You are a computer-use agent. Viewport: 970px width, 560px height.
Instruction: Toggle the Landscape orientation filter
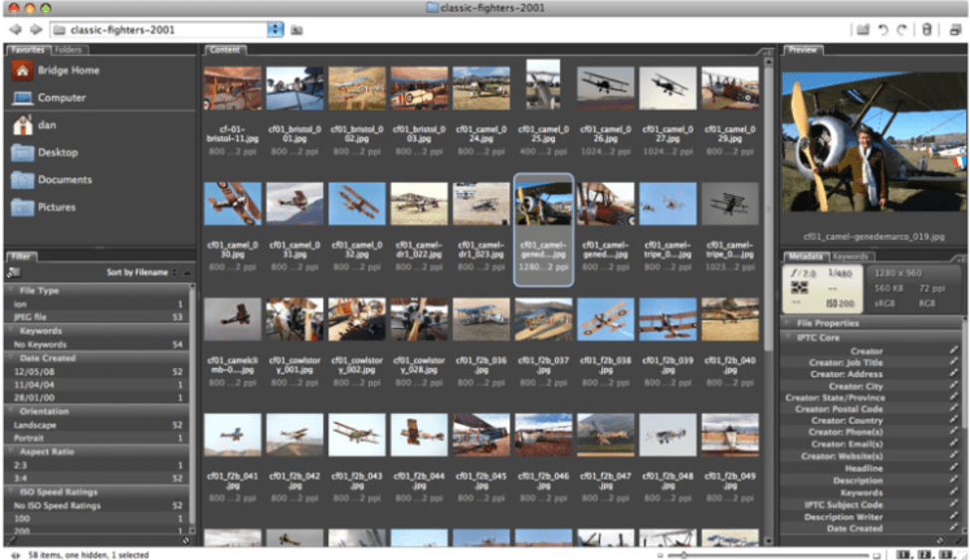(95, 425)
